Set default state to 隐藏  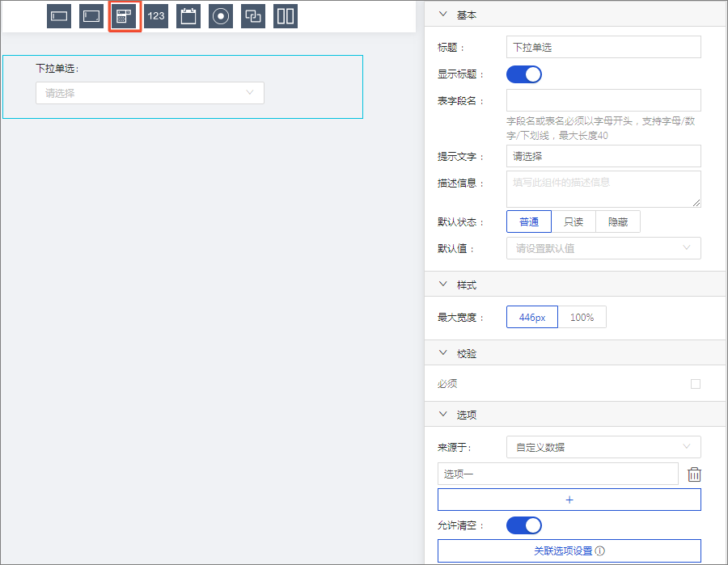618,221
